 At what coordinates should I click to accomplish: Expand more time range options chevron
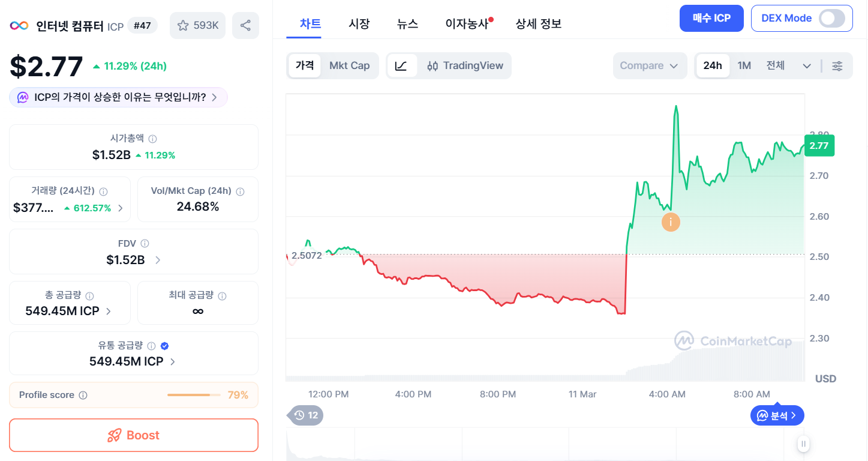(807, 66)
